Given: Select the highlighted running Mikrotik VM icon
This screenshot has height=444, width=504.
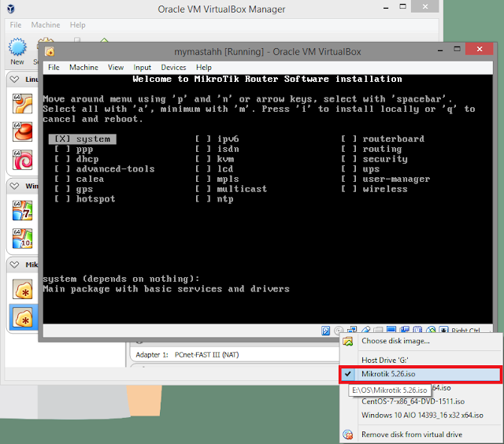Looking at the screenshot, I should [x=23, y=317].
